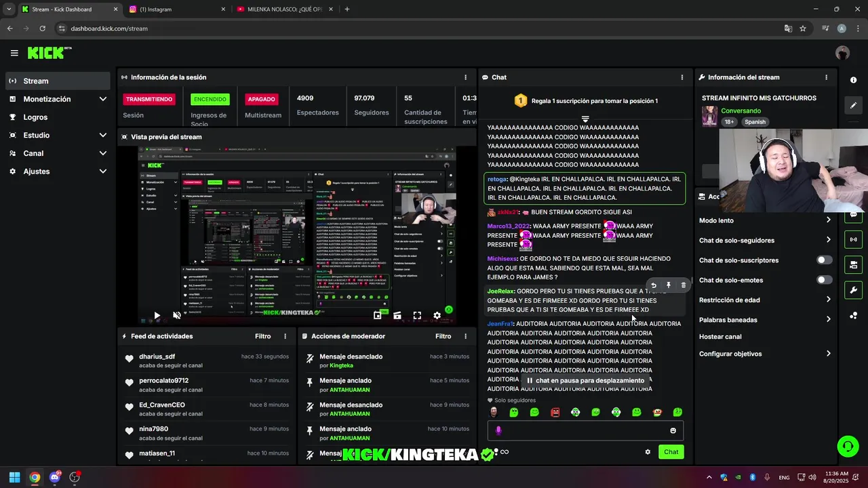Screen dimensions: 868x488
Task: Toggle Chat de solo-emotes switch
Action: click(824, 280)
